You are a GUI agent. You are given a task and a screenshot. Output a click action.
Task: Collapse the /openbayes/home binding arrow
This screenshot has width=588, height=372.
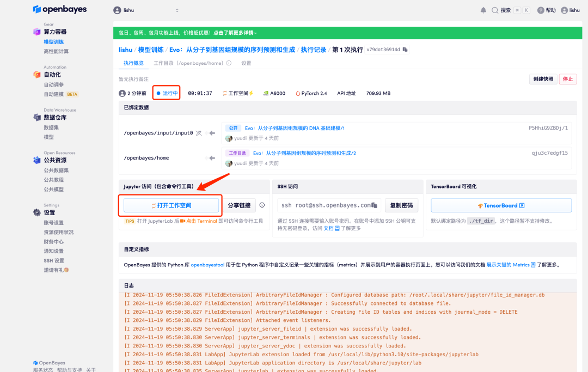tap(212, 157)
